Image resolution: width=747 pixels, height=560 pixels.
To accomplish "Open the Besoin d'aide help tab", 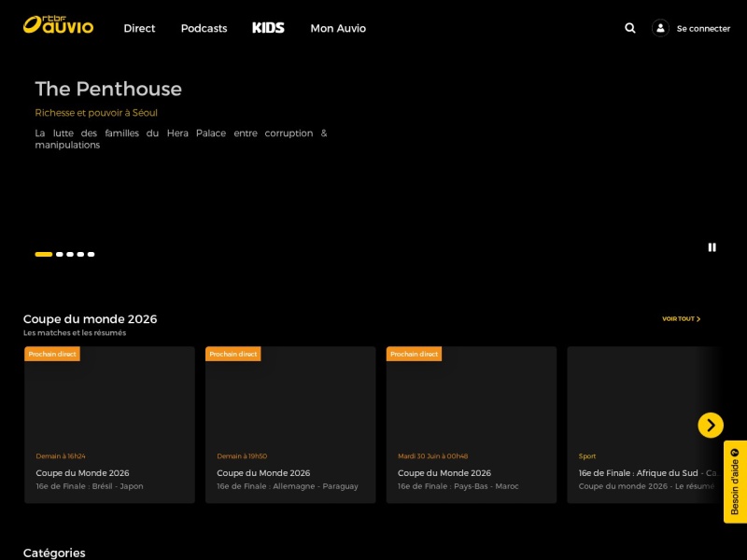I will (735, 482).
